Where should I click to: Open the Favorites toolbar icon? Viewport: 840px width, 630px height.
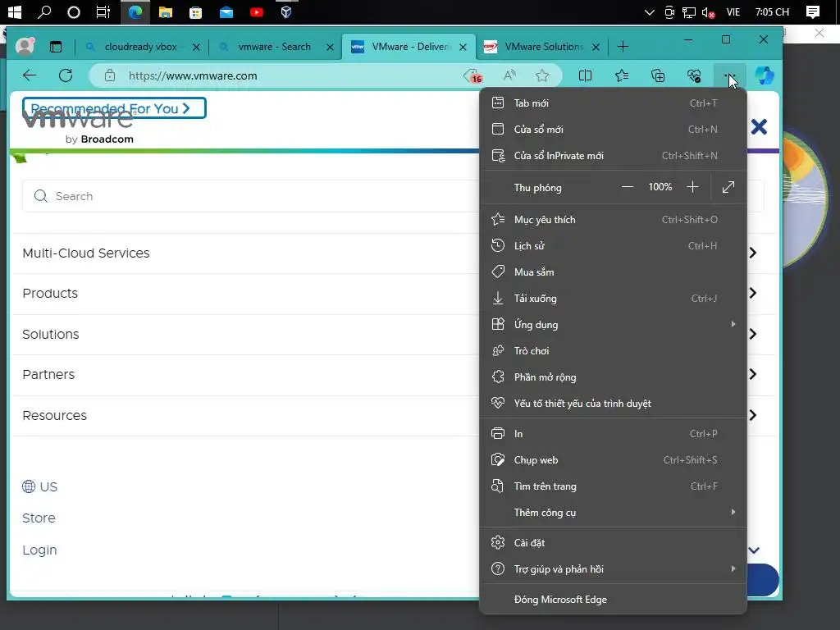coord(622,75)
